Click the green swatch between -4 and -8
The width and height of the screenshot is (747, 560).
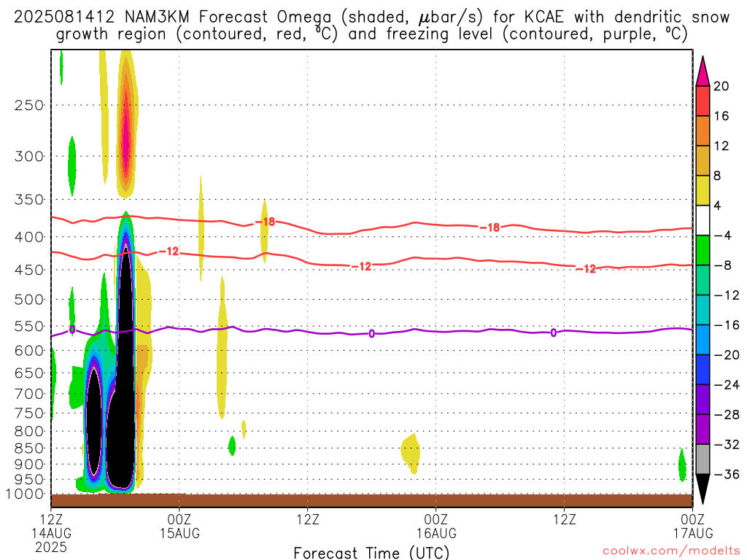tap(703, 251)
